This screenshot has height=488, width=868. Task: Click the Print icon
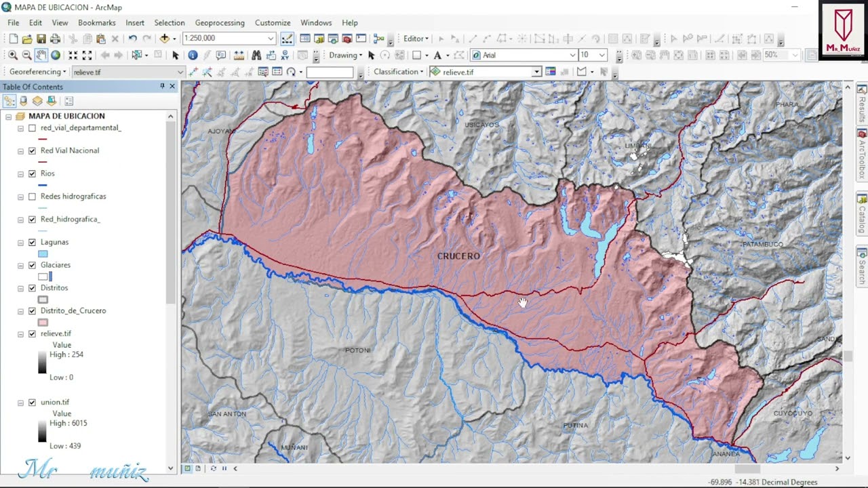[56, 39]
